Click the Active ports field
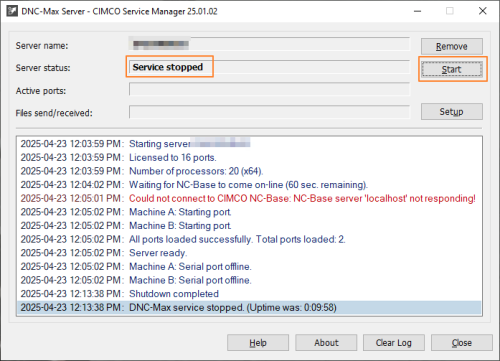This screenshot has width=500, height=361. [x=269, y=89]
